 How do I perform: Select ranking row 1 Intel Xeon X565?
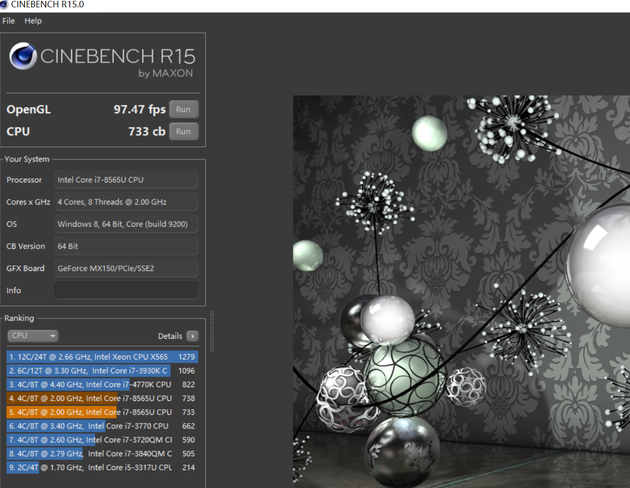(102, 357)
